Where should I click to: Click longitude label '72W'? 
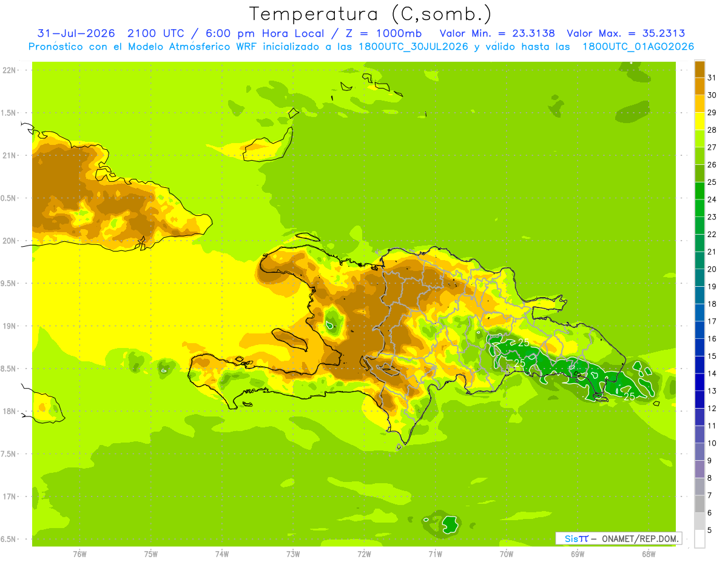pyautogui.click(x=364, y=554)
